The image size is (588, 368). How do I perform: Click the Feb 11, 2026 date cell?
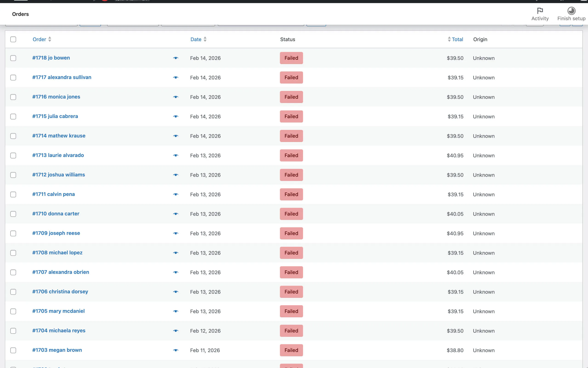205,350
